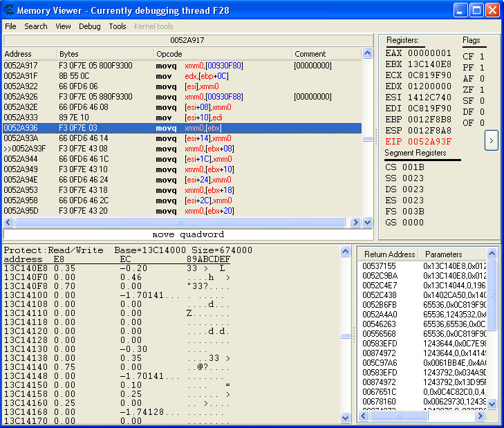Select the mov edx,[ebp+0C] instruction row
Viewport: 504px width, 428px height.
click(183, 76)
